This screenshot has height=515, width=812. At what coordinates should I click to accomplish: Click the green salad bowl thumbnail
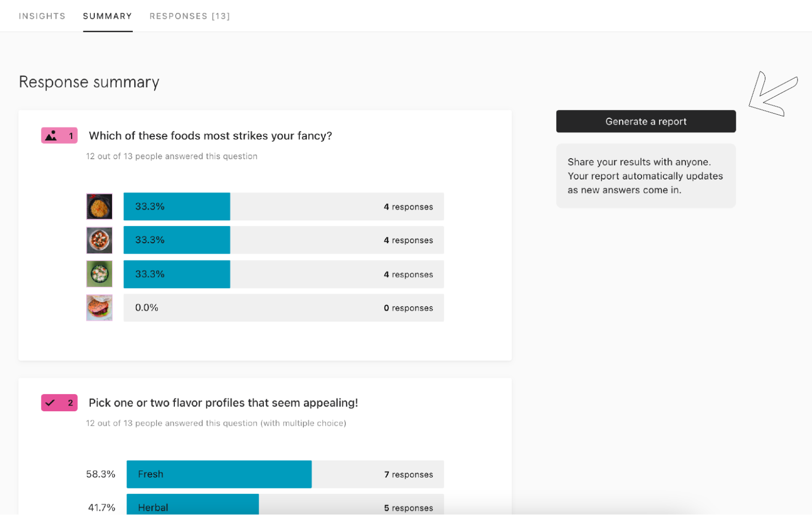pyautogui.click(x=99, y=274)
